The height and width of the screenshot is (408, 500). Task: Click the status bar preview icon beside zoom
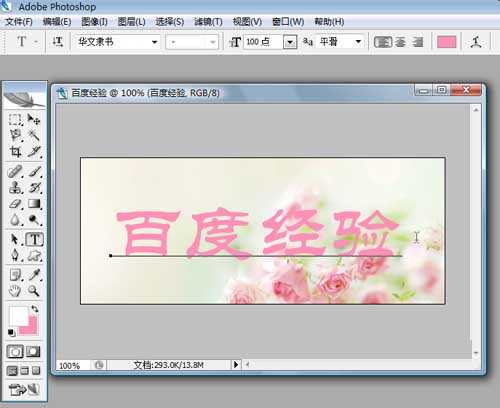(x=99, y=365)
